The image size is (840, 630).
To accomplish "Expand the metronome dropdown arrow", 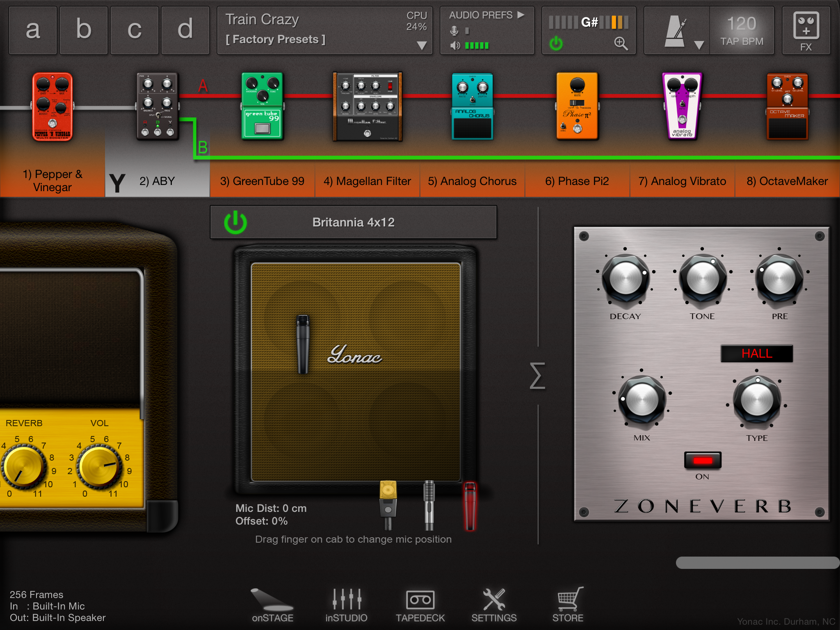I will [699, 45].
